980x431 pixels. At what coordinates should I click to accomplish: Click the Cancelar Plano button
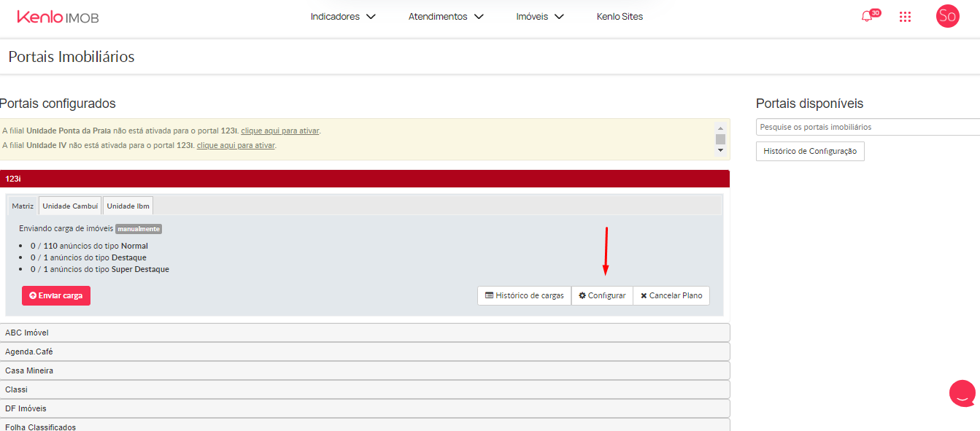671,295
